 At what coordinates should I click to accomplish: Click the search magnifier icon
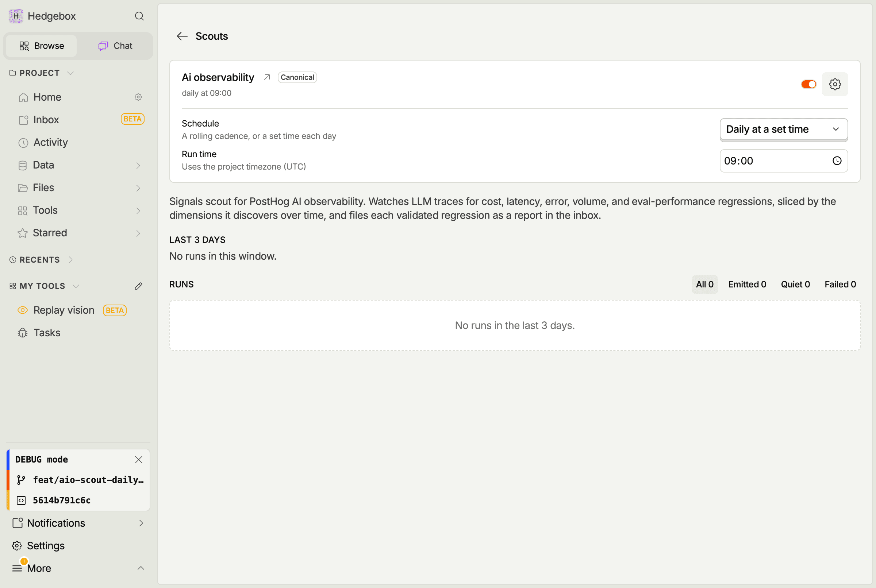(139, 16)
